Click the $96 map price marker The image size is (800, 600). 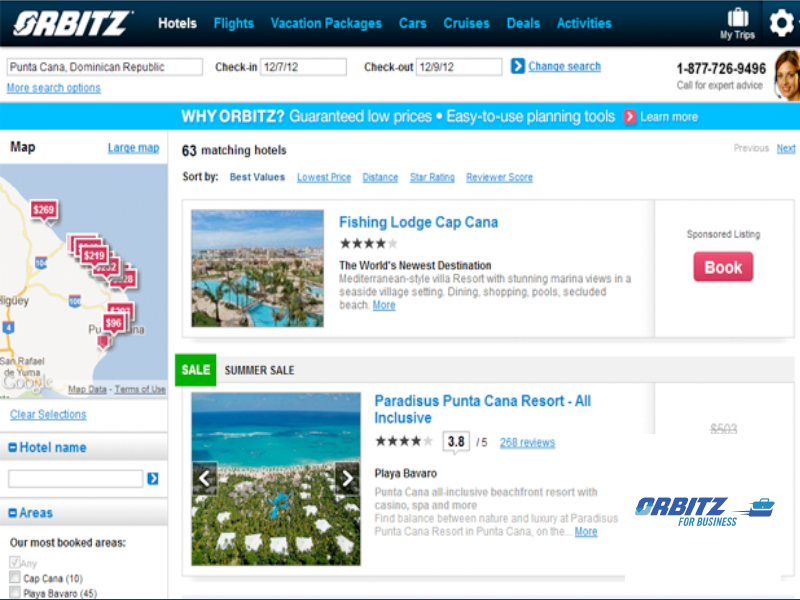click(x=114, y=323)
